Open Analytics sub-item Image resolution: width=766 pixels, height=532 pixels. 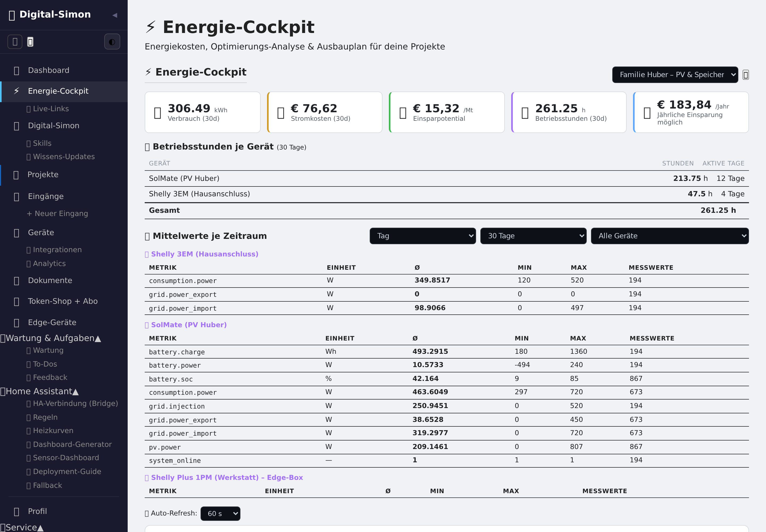coord(46,263)
